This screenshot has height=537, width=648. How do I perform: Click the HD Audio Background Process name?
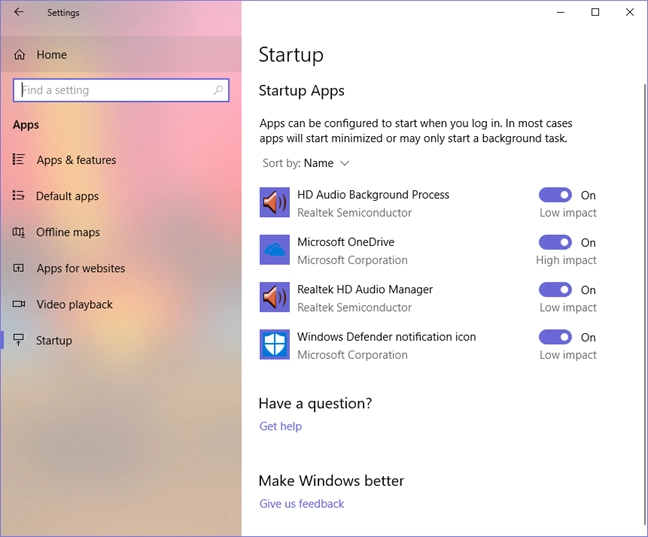coord(373,195)
